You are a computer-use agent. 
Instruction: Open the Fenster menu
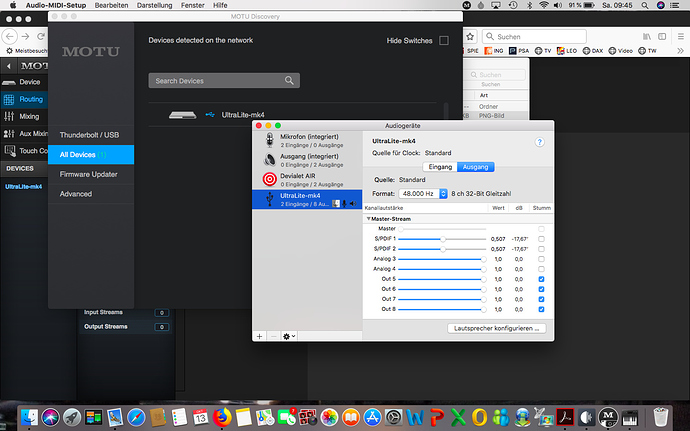[192, 5]
